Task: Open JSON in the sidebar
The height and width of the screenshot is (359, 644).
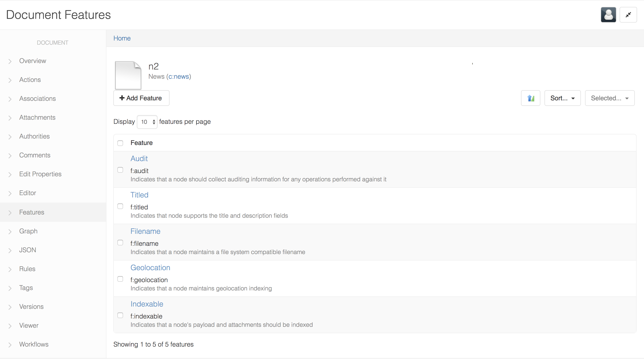Action: pyautogui.click(x=27, y=250)
